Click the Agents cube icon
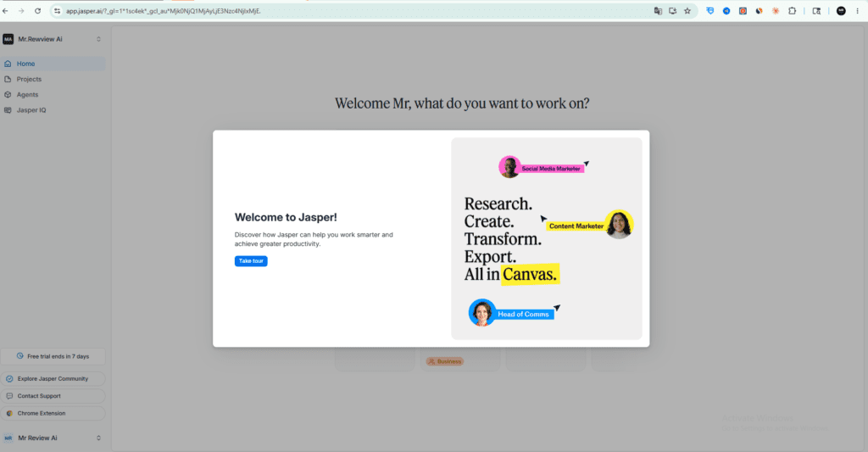This screenshot has height=452, width=868. click(8, 95)
